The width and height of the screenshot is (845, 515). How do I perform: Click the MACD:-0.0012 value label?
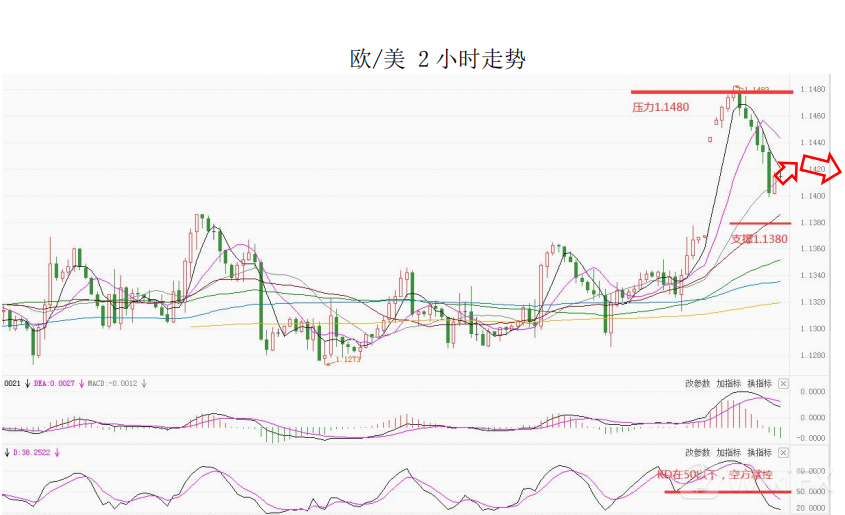112,384
